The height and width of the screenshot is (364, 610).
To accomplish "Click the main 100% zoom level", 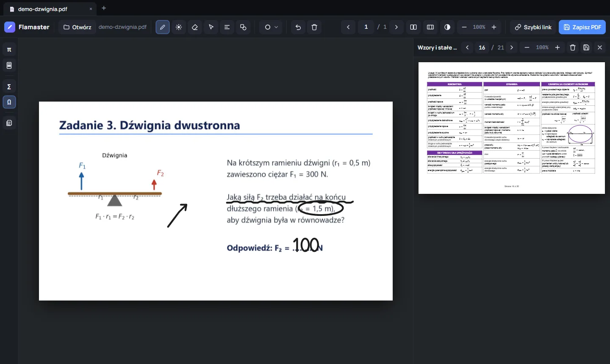I will (479, 27).
